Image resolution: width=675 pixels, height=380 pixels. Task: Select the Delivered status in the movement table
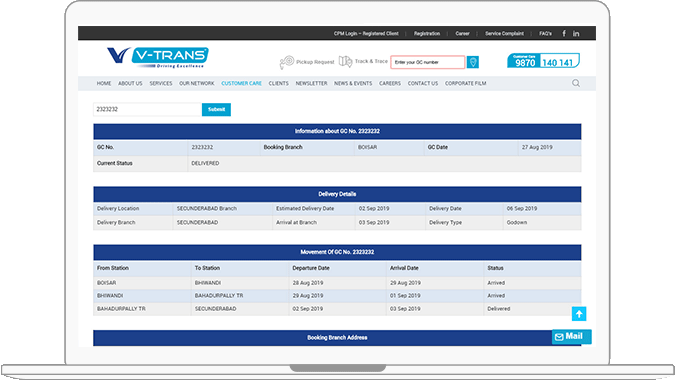499,309
